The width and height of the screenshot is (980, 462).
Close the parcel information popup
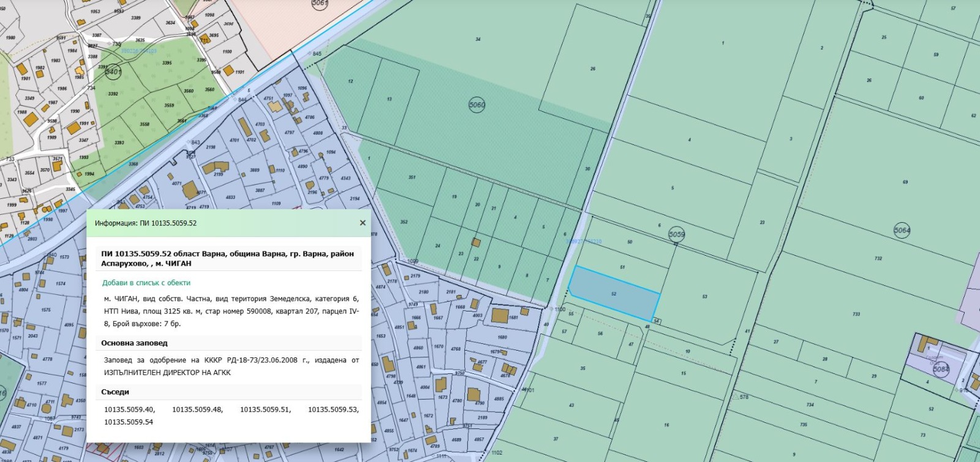(363, 223)
